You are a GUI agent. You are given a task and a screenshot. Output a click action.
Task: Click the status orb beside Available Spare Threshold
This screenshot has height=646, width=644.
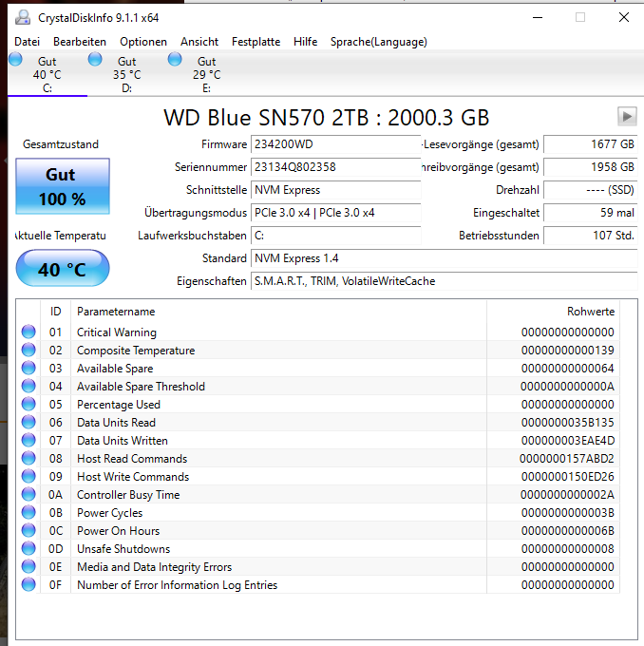pyautogui.click(x=28, y=386)
